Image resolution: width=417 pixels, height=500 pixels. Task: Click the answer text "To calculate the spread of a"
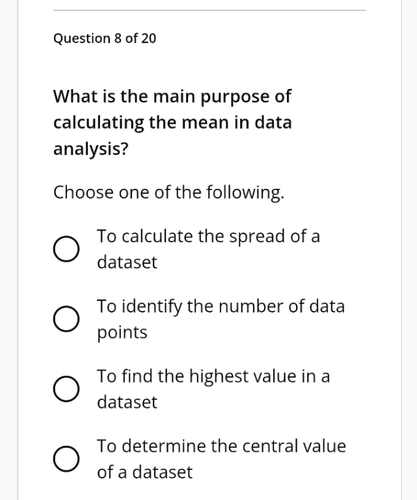(208, 236)
